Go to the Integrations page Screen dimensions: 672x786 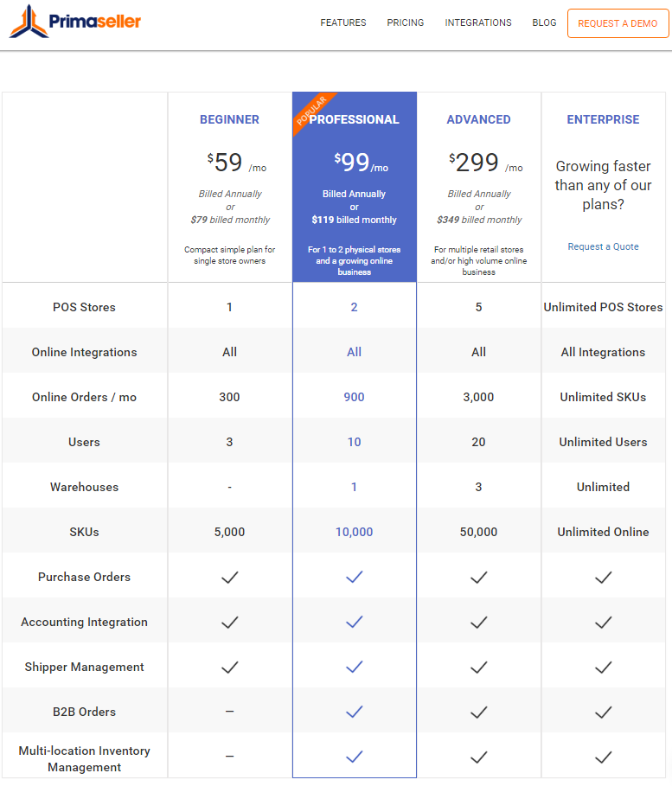[478, 23]
